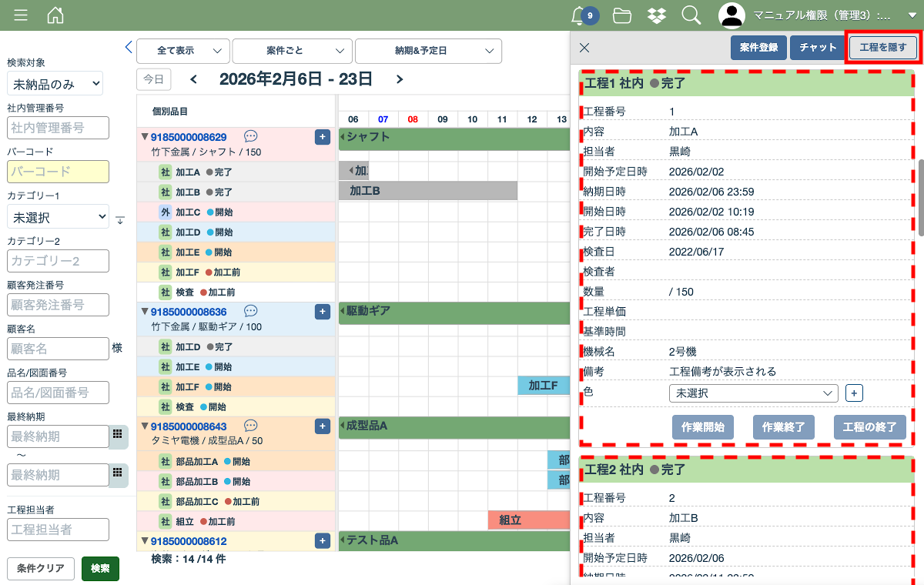Screen dimensions: 924x585
Task: Click plus icon on 9185000008636 row
Action: (x=323, y=312)
